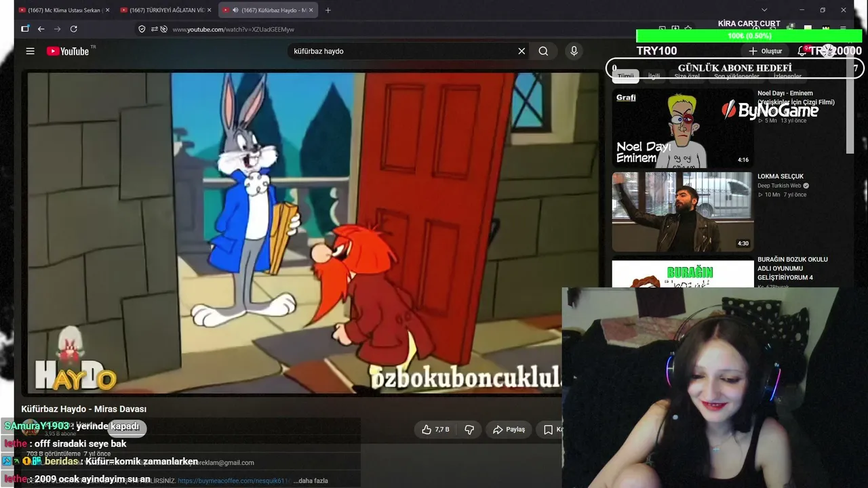Open the tab list chevron dropdown
The image size is (868, 488).
[x=764, y=10]
